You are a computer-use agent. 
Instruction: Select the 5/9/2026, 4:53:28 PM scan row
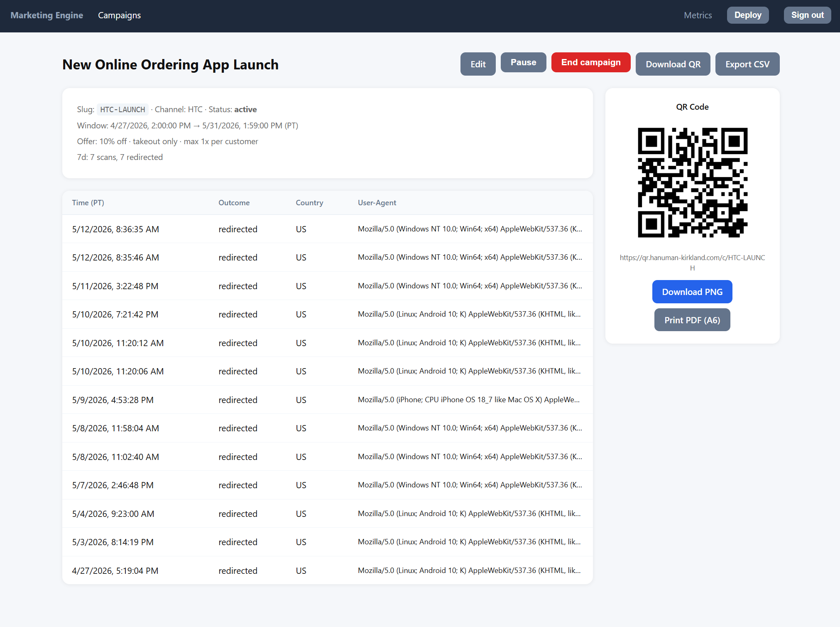[327, 400]
